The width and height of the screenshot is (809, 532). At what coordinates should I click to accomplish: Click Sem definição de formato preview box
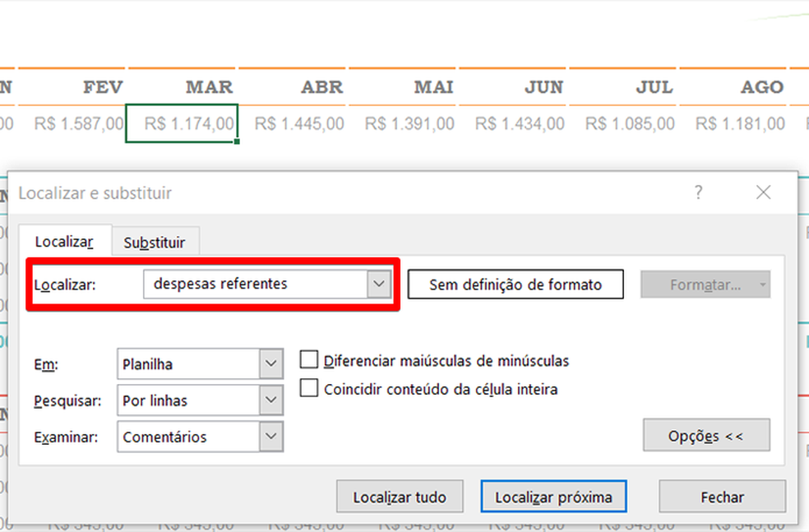tap(515, 285)
